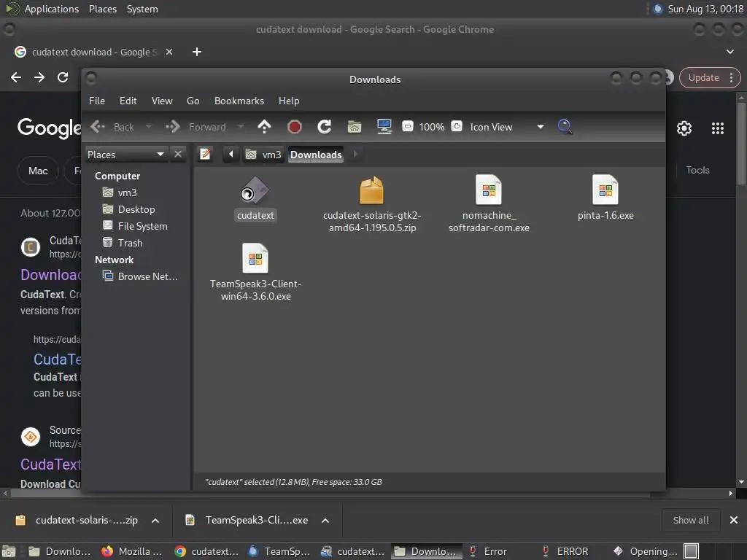Open Computer location toolbar icon
The width and height of the screenshot is (747, 560).
(x=384, y=127)
